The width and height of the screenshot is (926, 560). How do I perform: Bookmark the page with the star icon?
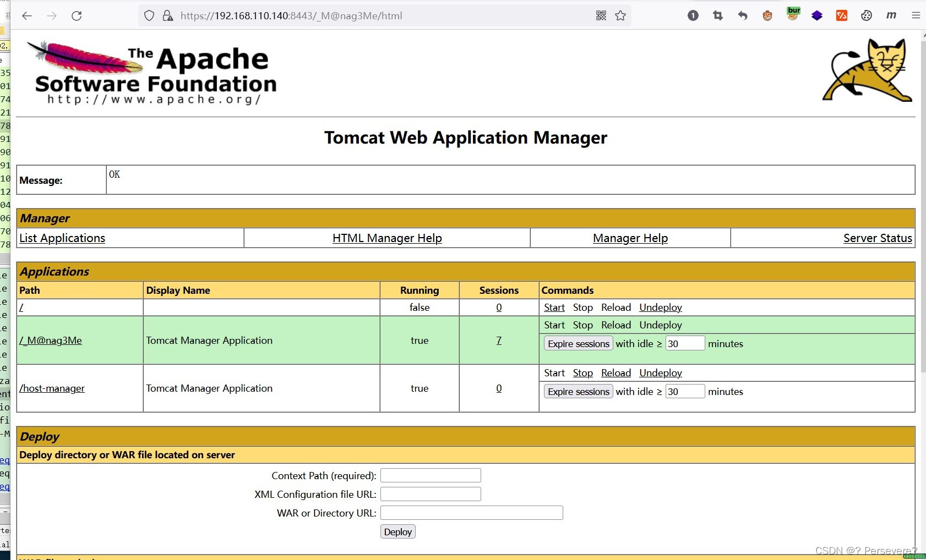(620, 16)
